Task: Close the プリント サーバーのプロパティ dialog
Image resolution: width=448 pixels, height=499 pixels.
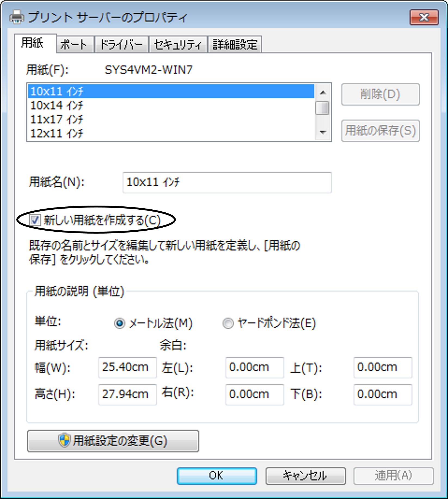Action: (424, 17)
